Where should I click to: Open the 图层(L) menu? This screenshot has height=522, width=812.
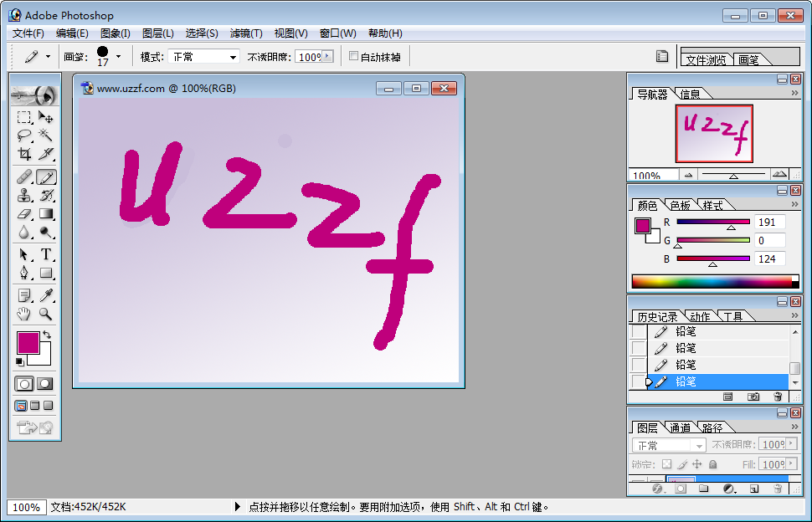(x=158, y=33)
